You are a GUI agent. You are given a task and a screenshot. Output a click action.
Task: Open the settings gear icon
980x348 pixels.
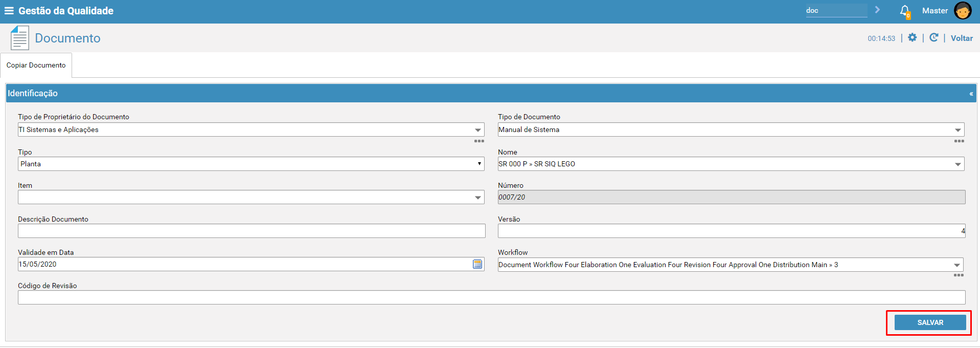pos(912,37)
